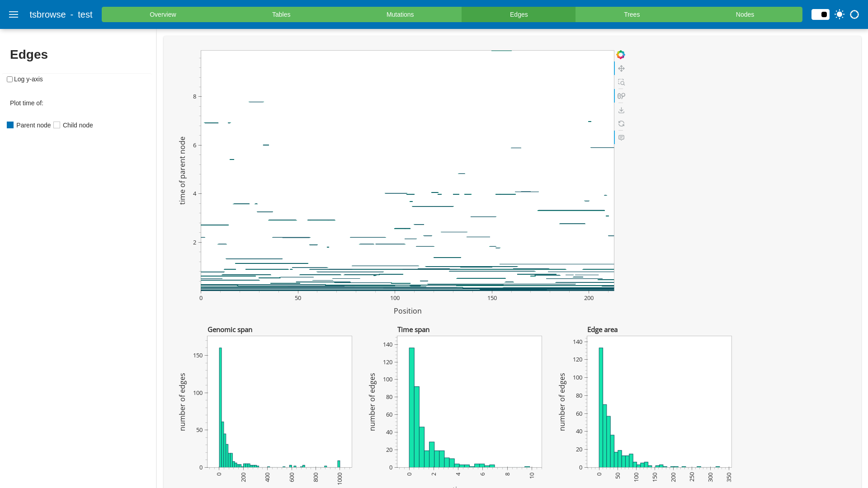Viewport: 868px width, 488px height.
Task: Select the Child node option
Action: [x=57, y=125]
